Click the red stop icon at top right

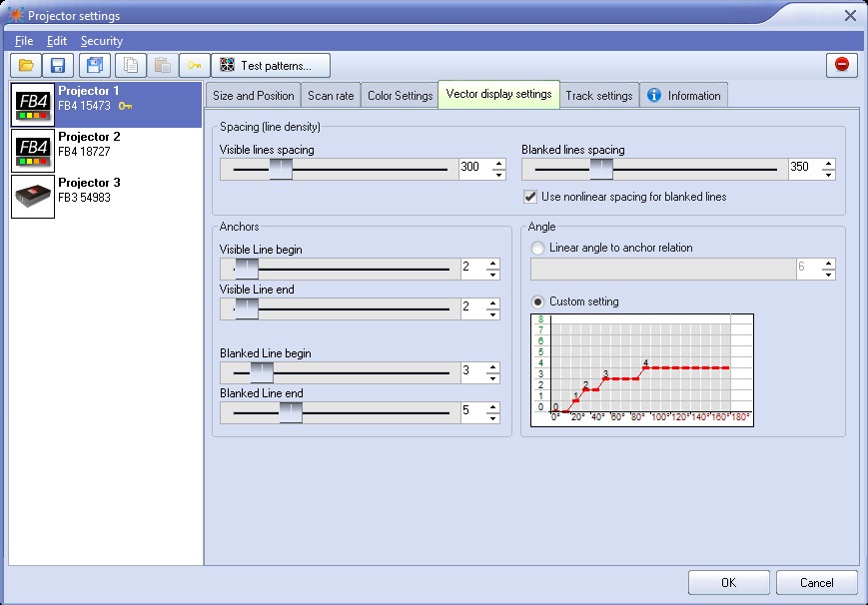(841, 66)
